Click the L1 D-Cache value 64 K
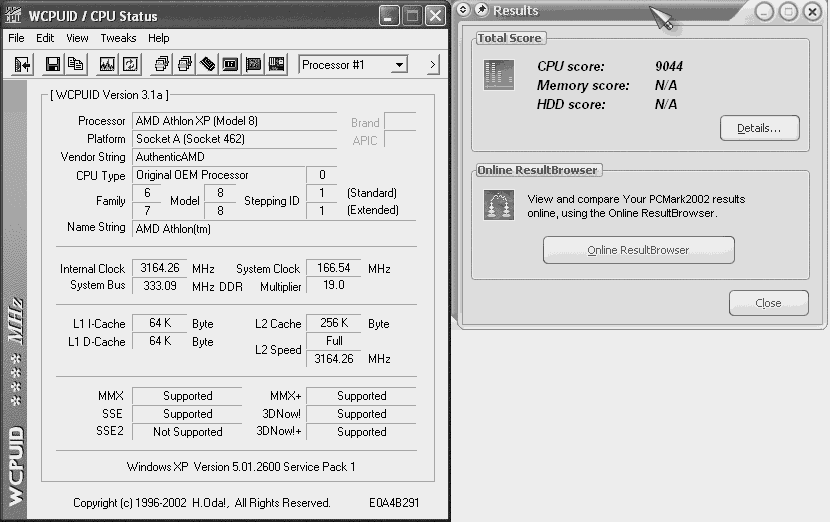 tap(160, 341)
